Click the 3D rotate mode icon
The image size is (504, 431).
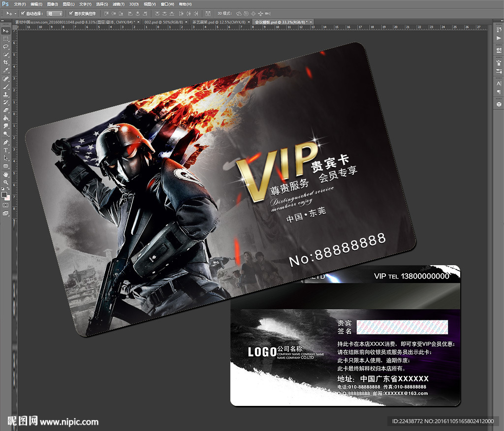pos(239,13)
